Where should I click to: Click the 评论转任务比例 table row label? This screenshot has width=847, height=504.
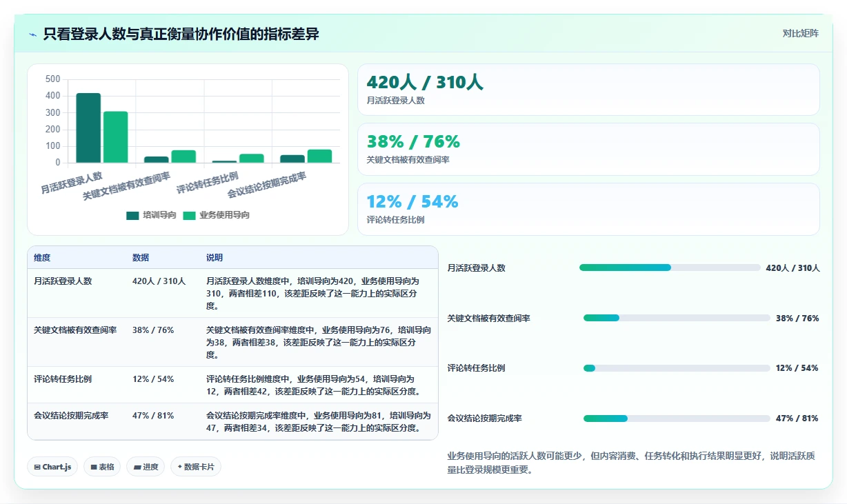63,379
